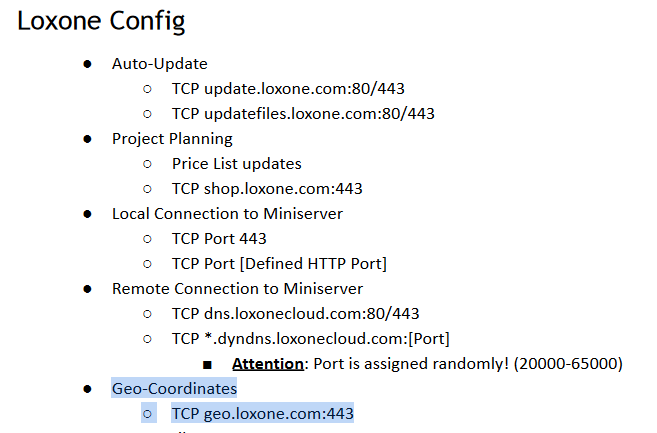Click the highlighted "TCP geo.loxone.com:443" line
The height and width of the screenshot is (433, 657).
tap(262, 413)
